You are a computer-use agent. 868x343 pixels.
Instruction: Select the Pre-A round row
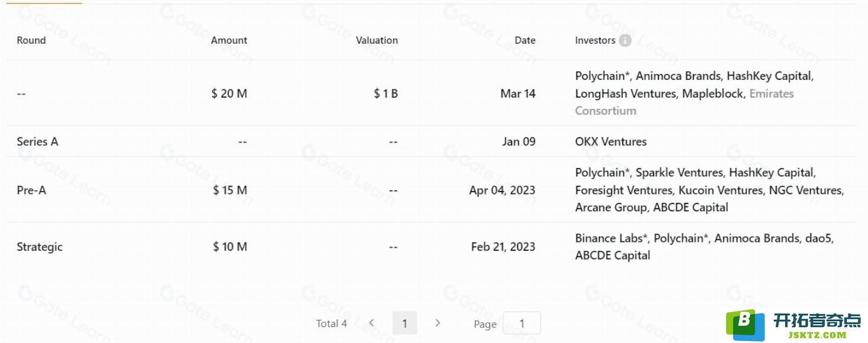(x=431, y=190)
